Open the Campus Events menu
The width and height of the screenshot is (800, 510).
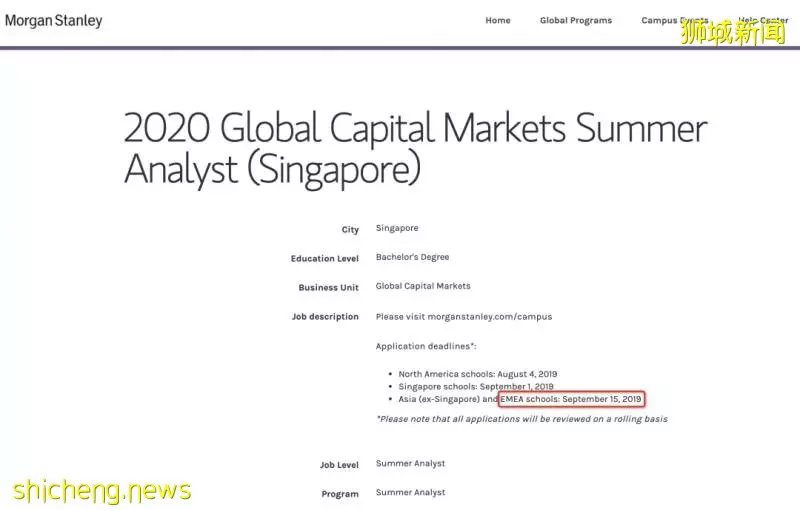tap(674, 20)
